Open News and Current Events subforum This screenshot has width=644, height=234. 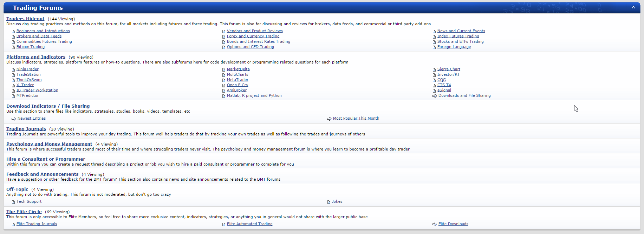coord(461,31)
